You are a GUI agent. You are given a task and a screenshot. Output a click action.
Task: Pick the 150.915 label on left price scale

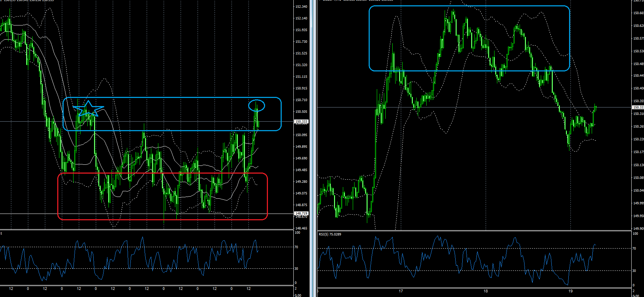301,88
